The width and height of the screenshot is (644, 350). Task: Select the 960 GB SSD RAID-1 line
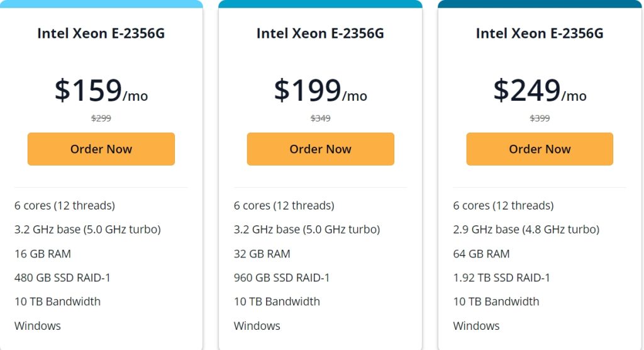coord(282,278)
